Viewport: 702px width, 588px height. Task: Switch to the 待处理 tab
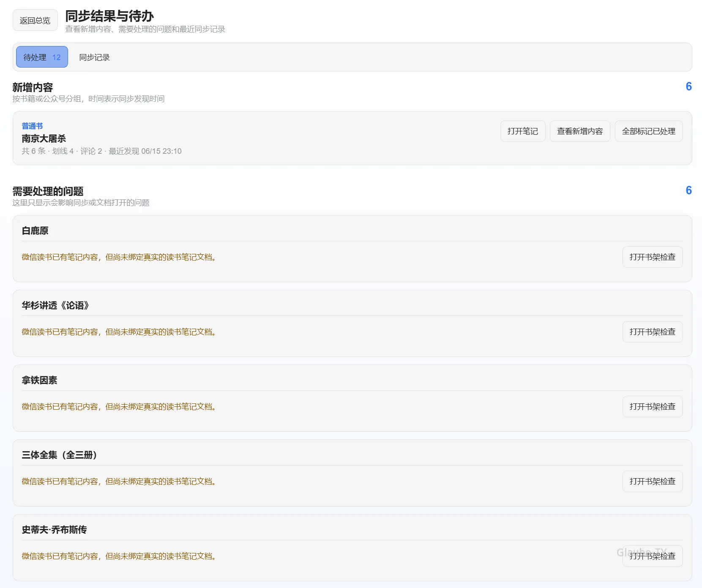click(x=42, y=57)
